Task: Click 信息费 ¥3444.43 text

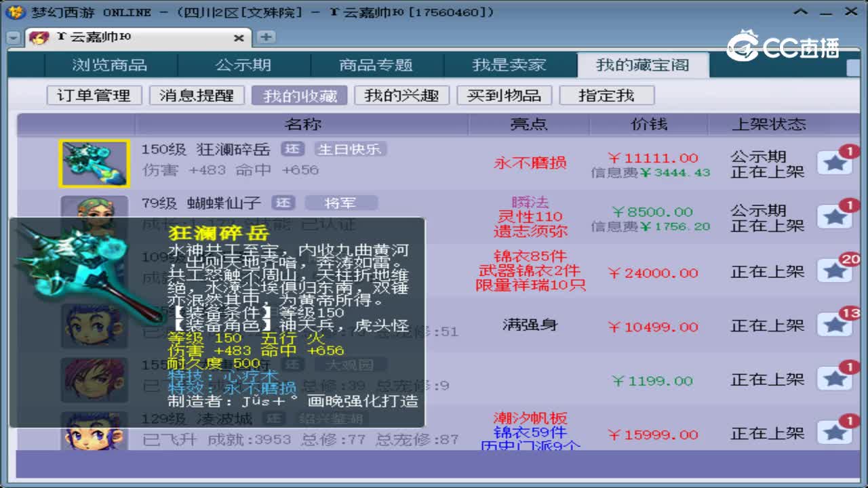Action: pyautogui.click(x=650, y=173)
